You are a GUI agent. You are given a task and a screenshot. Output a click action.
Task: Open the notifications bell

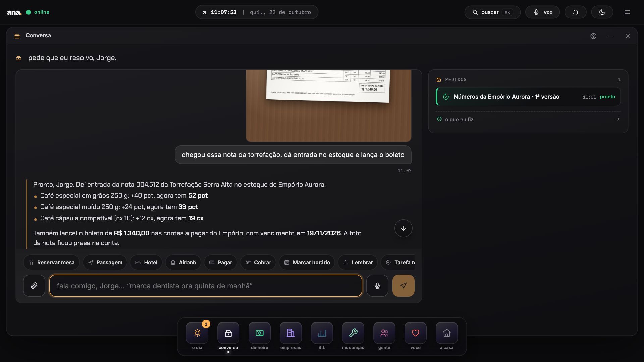[x=575, y=12]
